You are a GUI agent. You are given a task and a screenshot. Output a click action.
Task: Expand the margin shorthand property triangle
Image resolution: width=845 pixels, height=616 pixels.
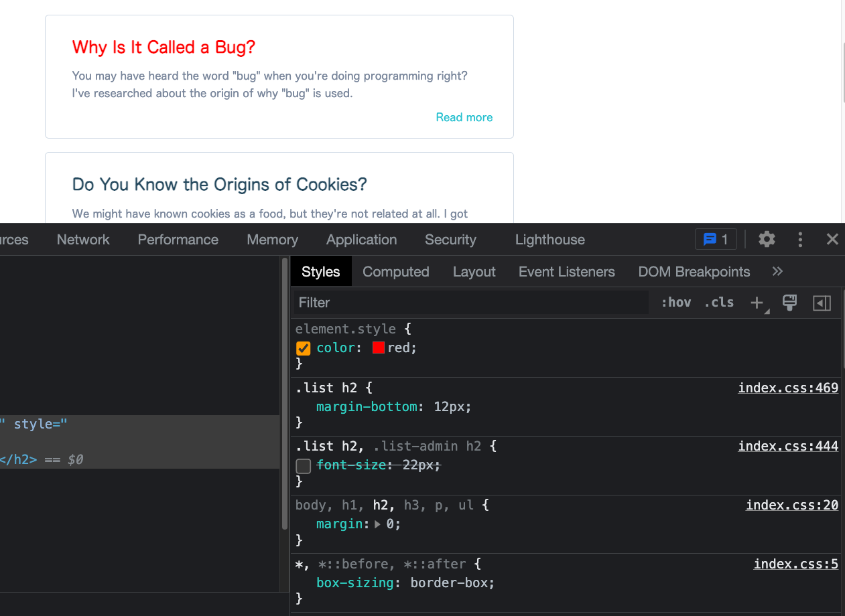[377, 524]
